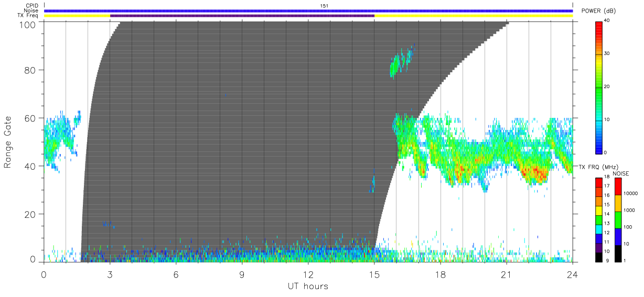Click the TX FRQ color scale bar
644x297 pixels.
click(598, 219)
